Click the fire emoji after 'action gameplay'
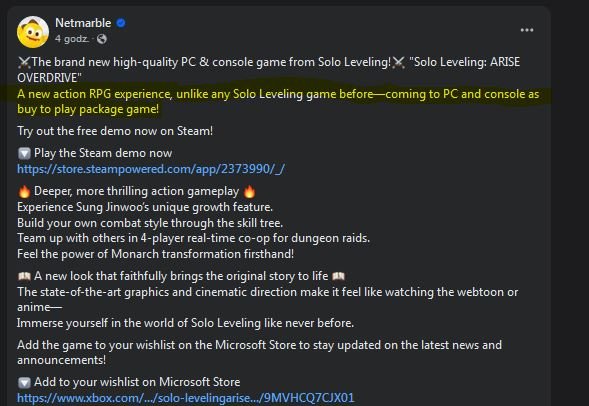 pos(249,192)
